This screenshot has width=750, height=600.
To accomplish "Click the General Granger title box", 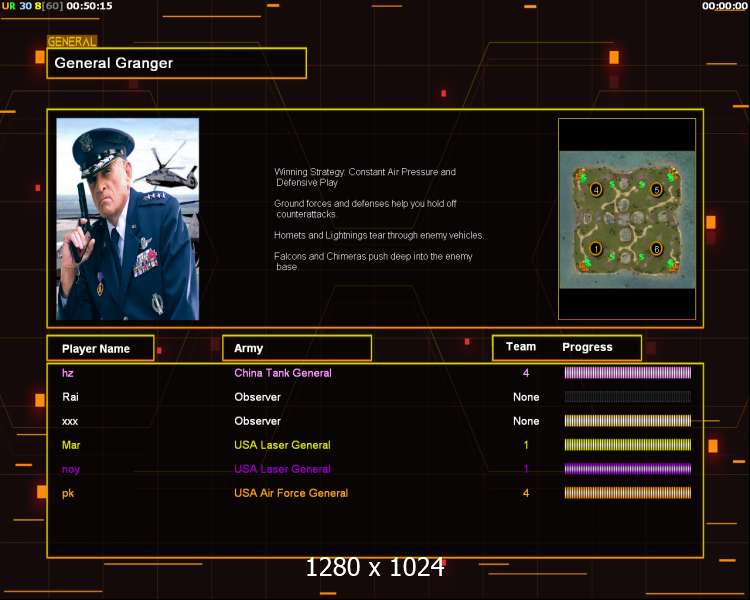I will pos(176,63).
